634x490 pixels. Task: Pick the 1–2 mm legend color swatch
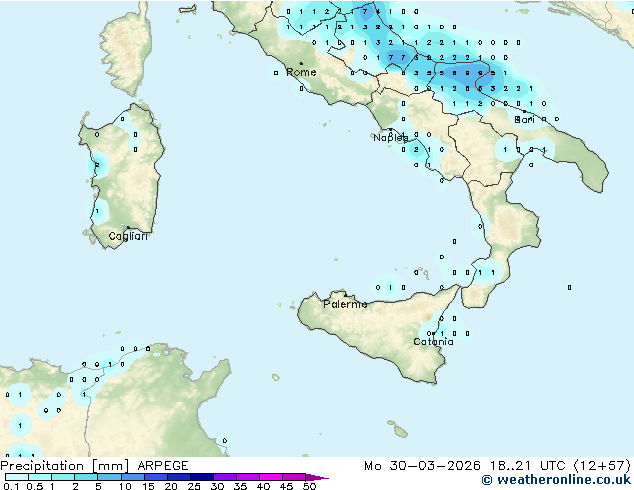tap(63, 477)
